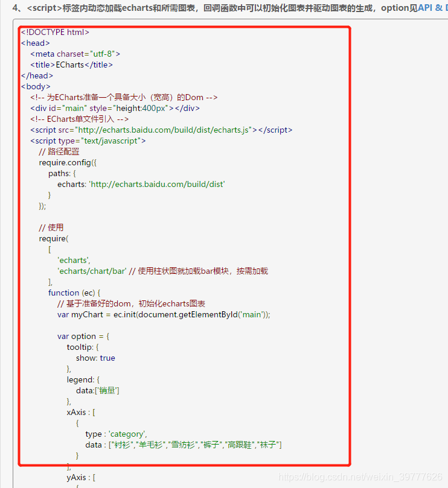Click the 'var option = {' line
Viewport: 448px width, 488px height.
tap(83, 337)
